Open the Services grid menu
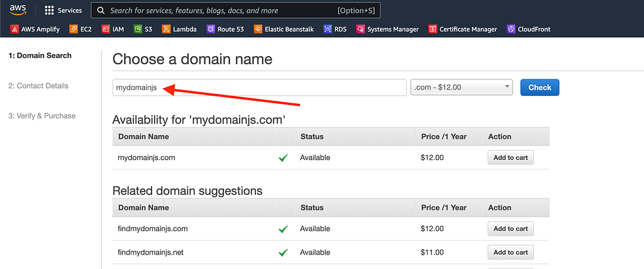Screen dimensions: 644x269 [x=49, y=10]
